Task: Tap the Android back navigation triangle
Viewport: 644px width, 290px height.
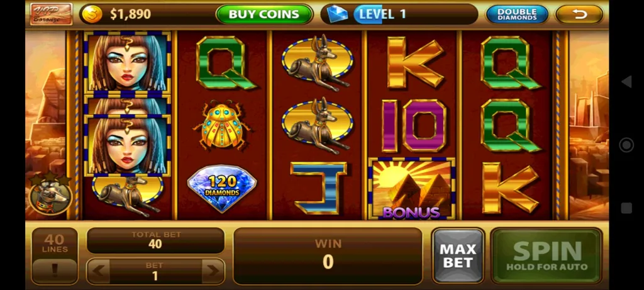Action: click(x=626, y=82)
